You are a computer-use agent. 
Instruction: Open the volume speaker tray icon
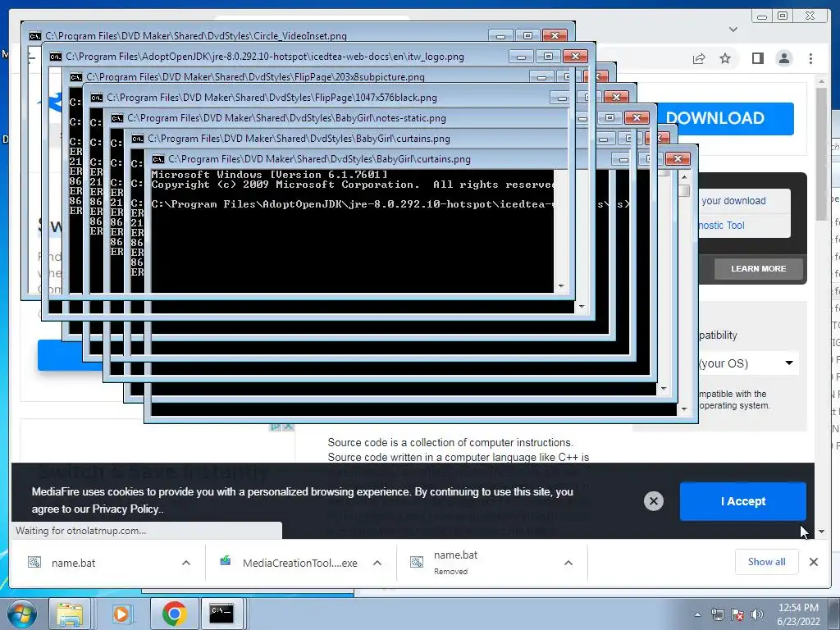[757, 614]
